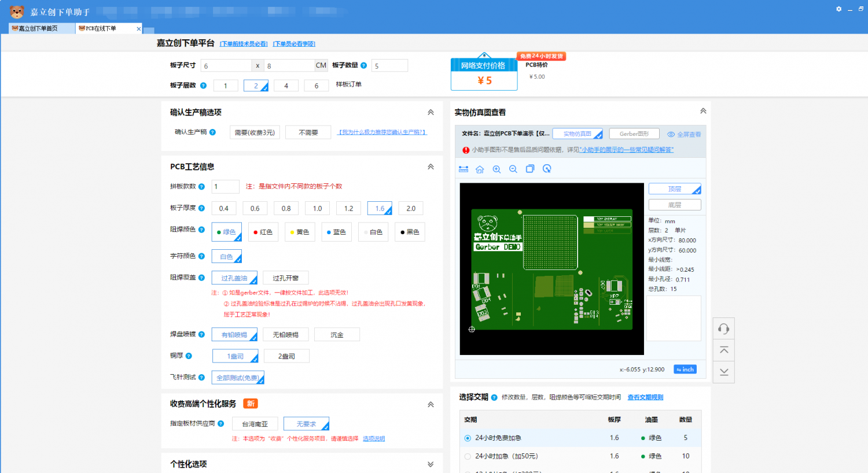Select board thickness 0.8

pos(286,208)
